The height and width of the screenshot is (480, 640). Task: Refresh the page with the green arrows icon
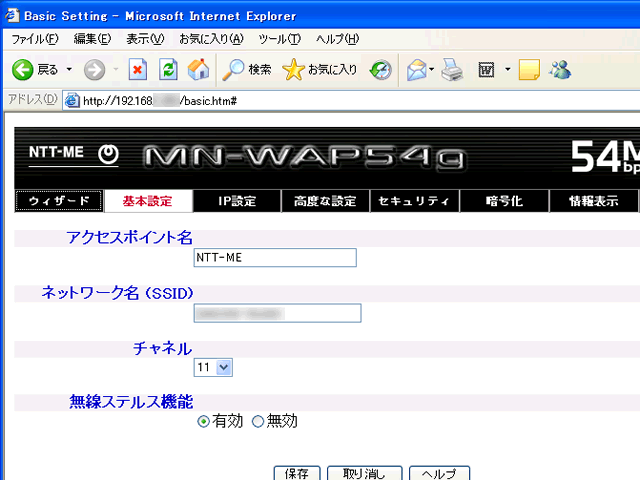(x=168, y=70)
